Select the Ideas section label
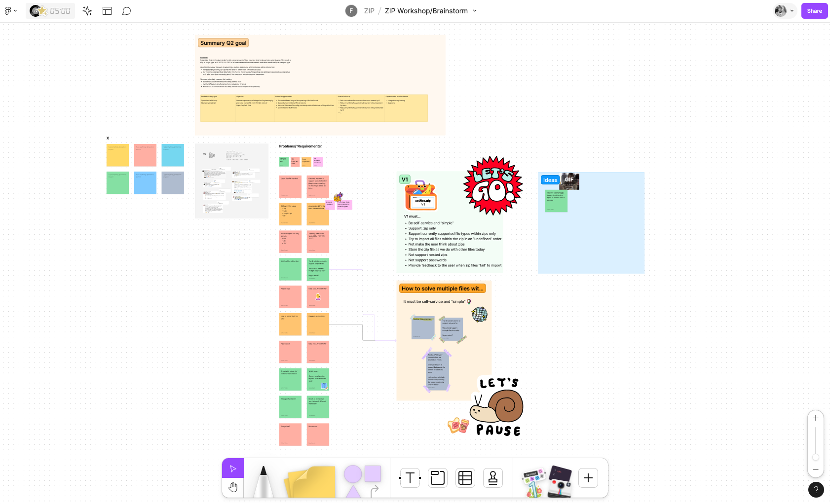 550,180
